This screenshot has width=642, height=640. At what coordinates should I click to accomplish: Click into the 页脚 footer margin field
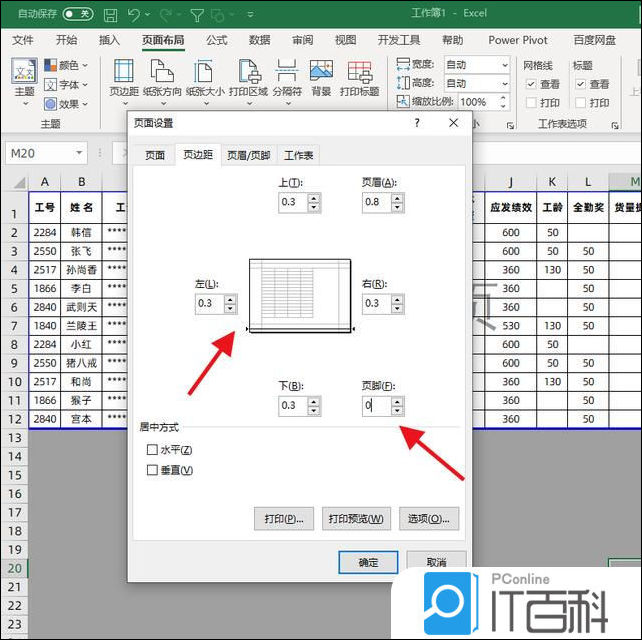coord(376,406)
